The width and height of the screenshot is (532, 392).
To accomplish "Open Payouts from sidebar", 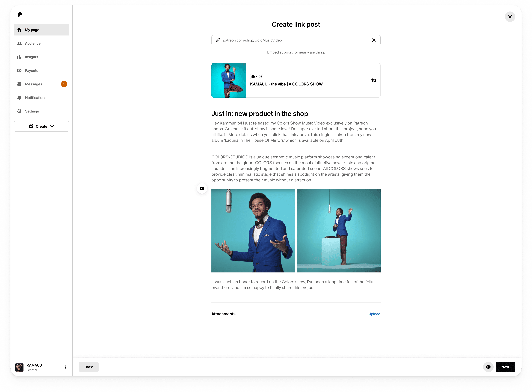I will [x=32, y=70].
